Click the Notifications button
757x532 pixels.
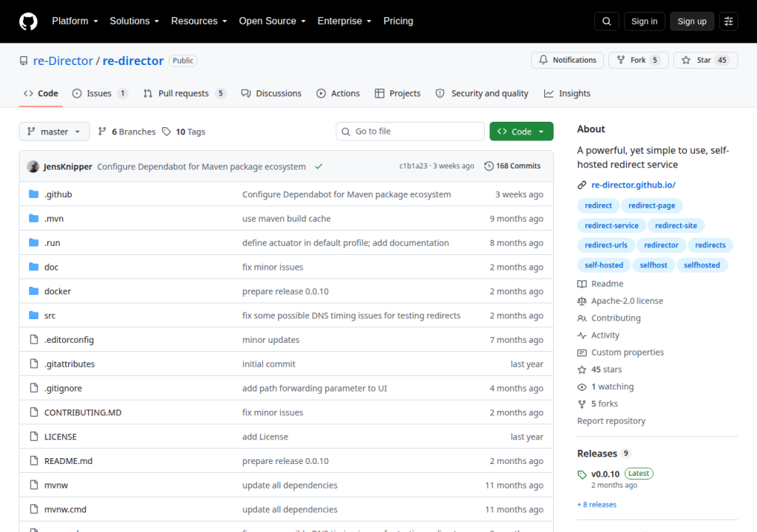tap(567, 60)
